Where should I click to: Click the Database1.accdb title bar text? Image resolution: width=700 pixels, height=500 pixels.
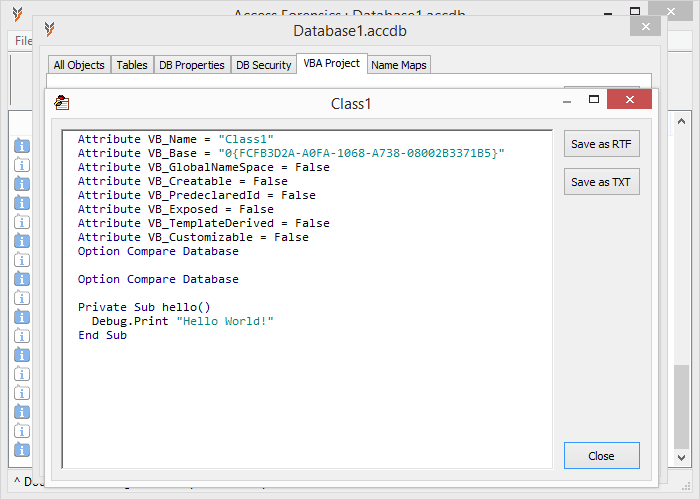coord(350,31)
